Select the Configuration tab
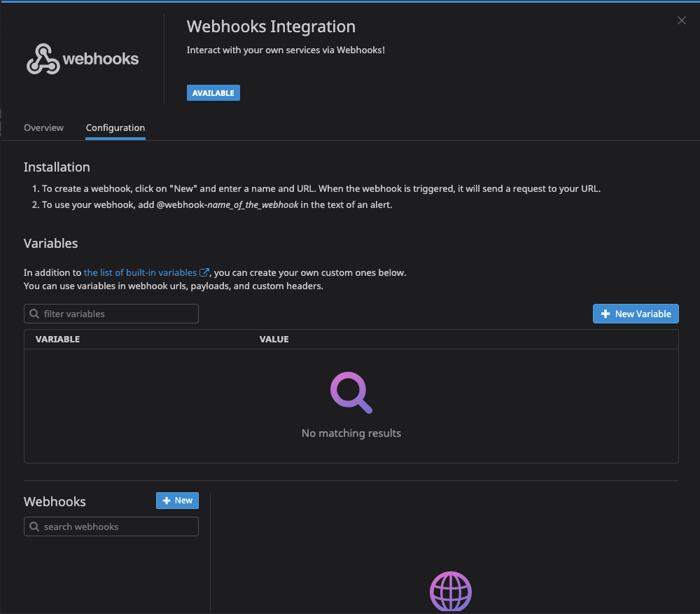This screenshot has width=700, height=614. pyautogui.click(x=115, y=127)
